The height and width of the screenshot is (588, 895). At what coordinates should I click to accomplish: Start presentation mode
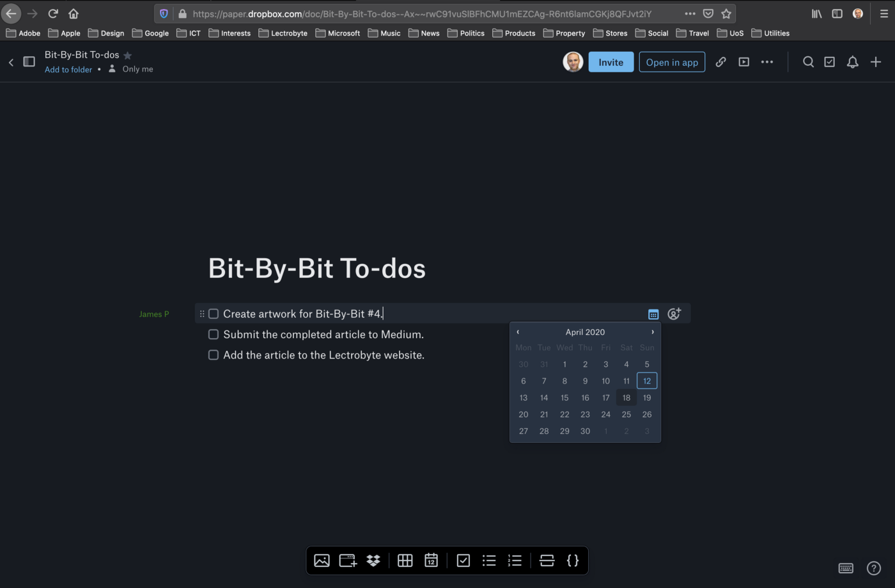point(743,62)
